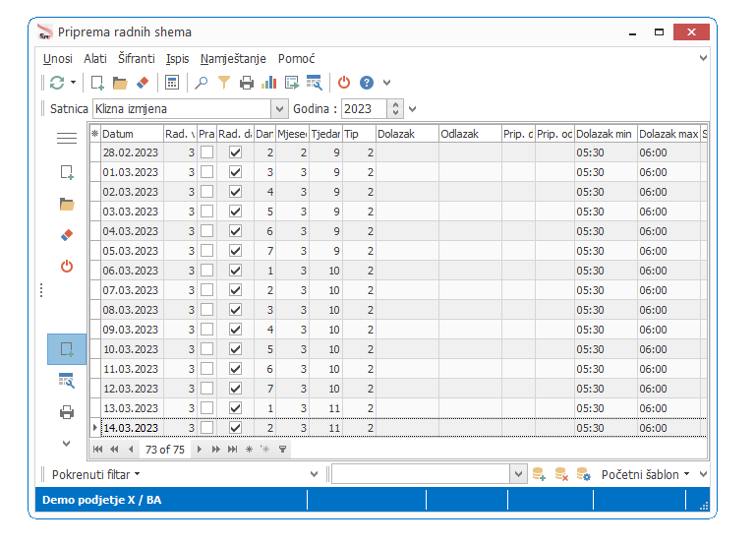
Task: Click the new record toolbar icon
Action: click(97, 83)
